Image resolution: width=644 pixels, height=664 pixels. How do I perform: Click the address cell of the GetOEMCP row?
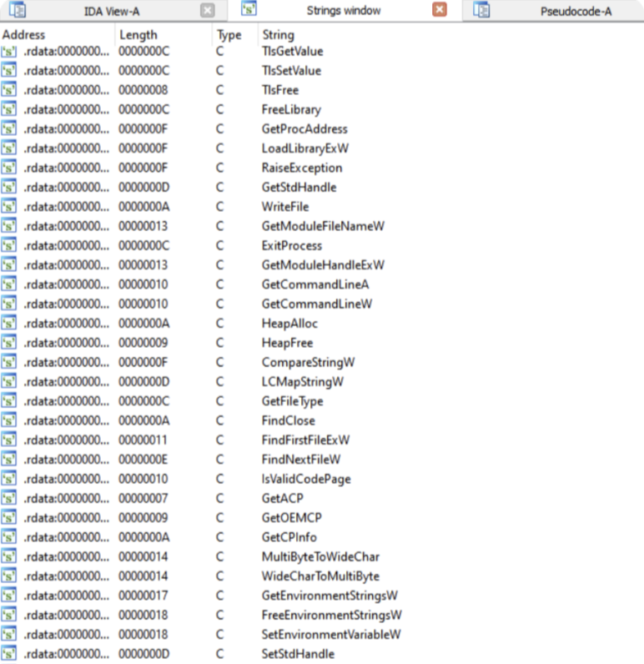[67, 518]
